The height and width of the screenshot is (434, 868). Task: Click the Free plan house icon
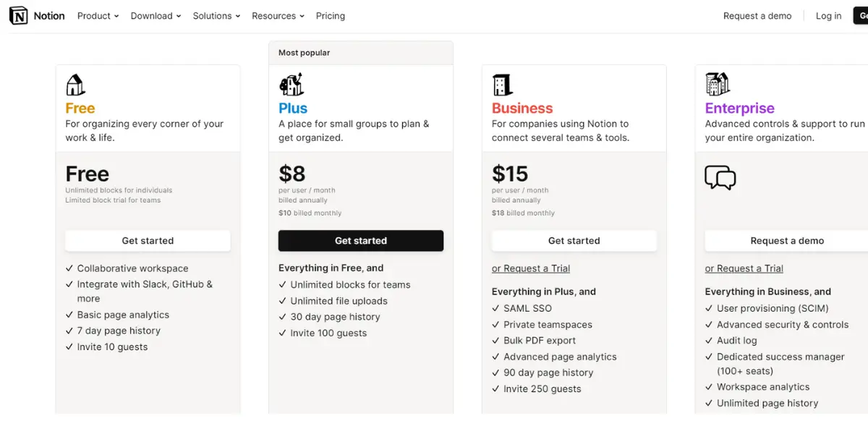click(x=75, y=85)
